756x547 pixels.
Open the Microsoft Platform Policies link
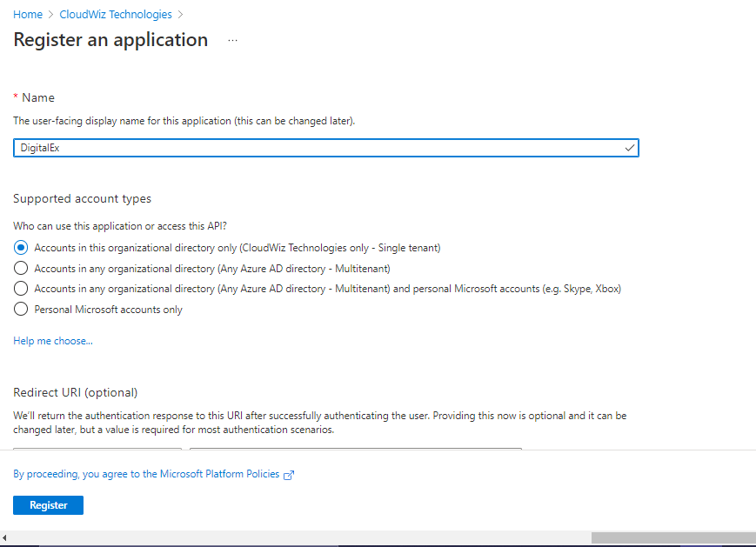pyautogui.click(x=146, y=474)
